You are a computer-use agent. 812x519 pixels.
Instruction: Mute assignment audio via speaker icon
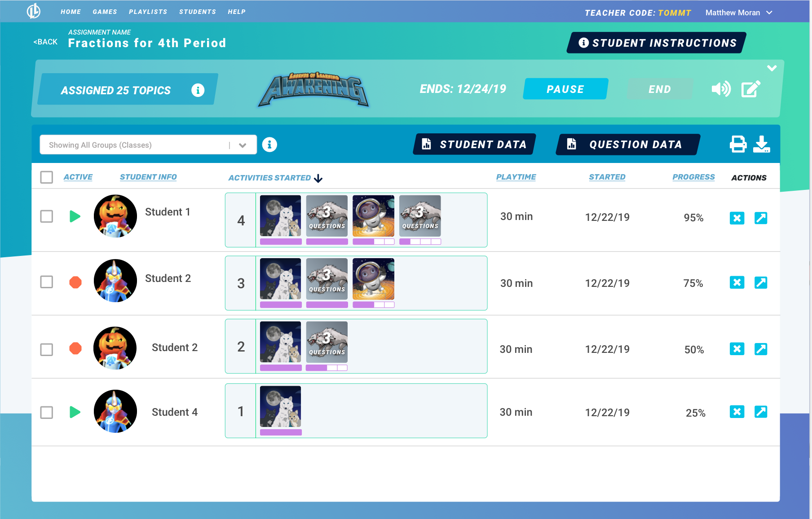[721, 89]
